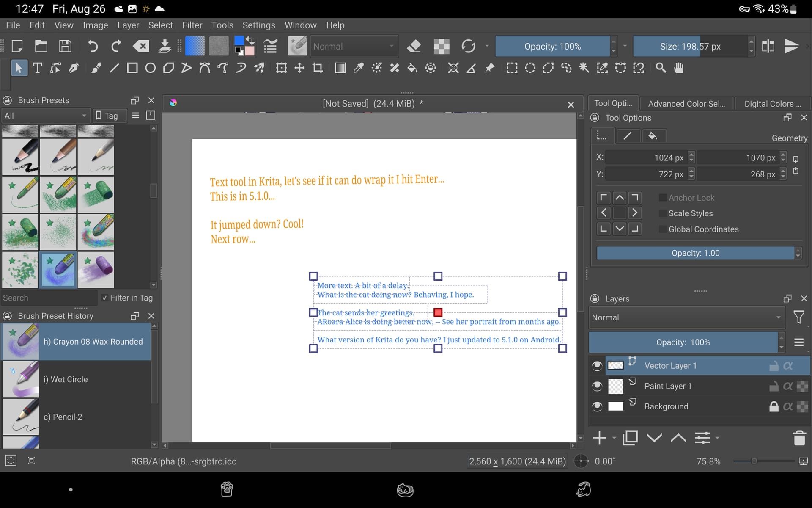Uncheck Filter in Tag option

click(x=104, y=298)
